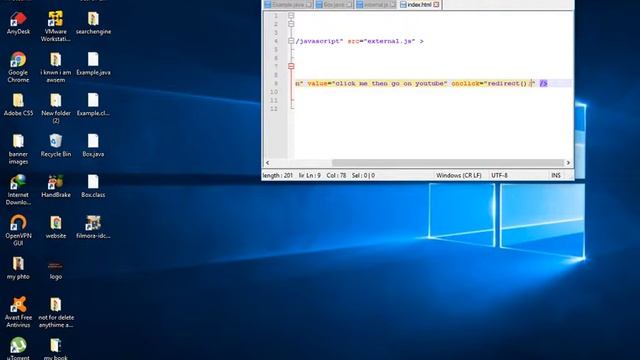Screen dimensions: 640x360
Task: Select the Box.class desktop file
Action: point(93,187)
